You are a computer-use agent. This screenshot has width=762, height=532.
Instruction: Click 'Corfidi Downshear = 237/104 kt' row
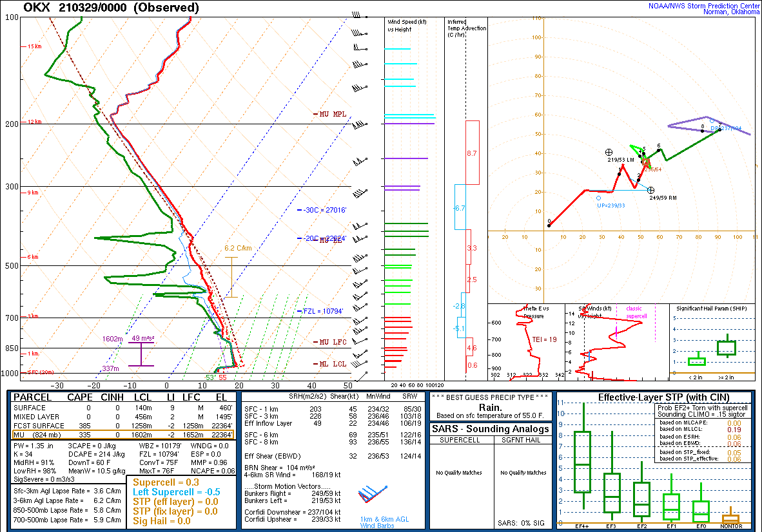click(x=293, y=512)
